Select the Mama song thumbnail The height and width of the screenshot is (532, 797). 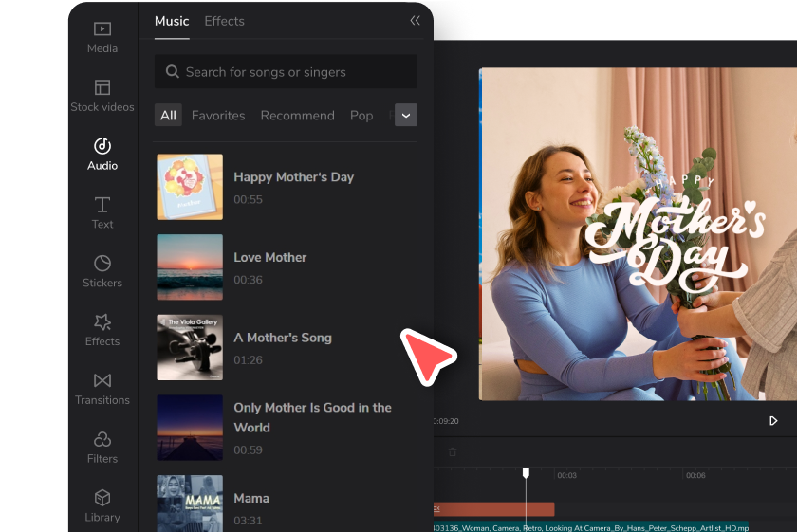point(190,504)
